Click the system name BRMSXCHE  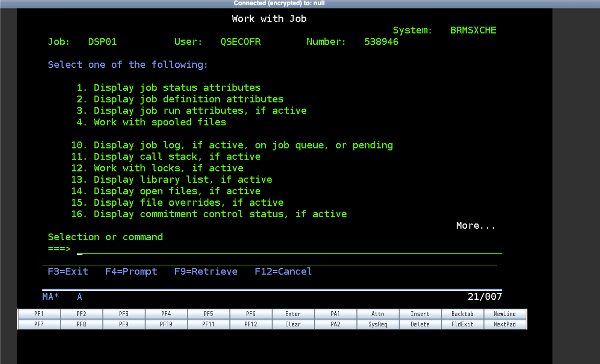pos(473,30)
